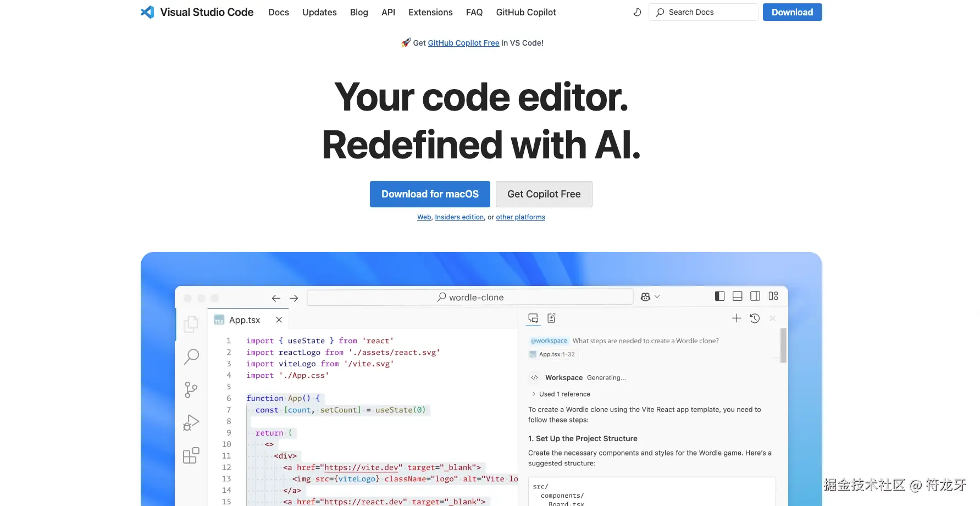
Task: Open the Explorer icon in activity bar
Action: click(x=191, y=324)
